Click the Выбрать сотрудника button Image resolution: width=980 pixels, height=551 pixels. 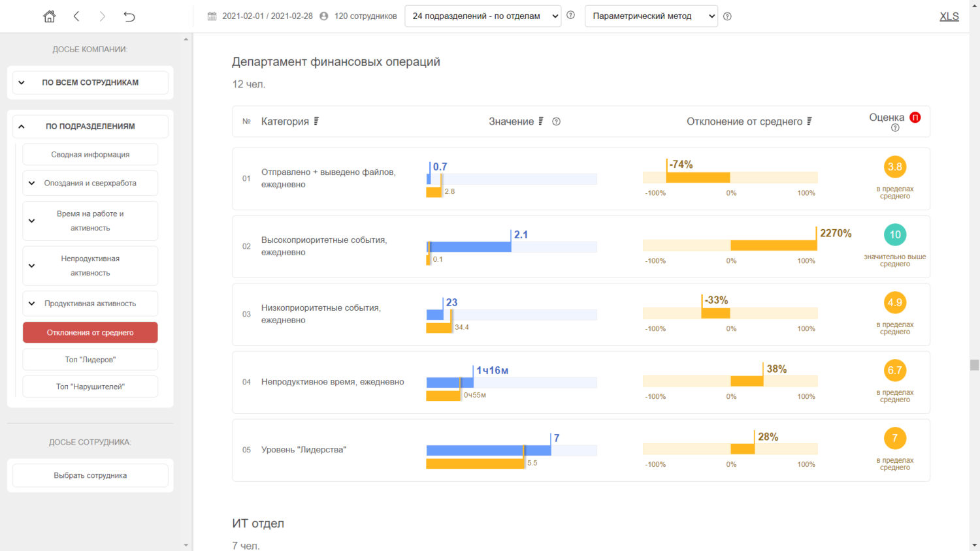(90, 476)
